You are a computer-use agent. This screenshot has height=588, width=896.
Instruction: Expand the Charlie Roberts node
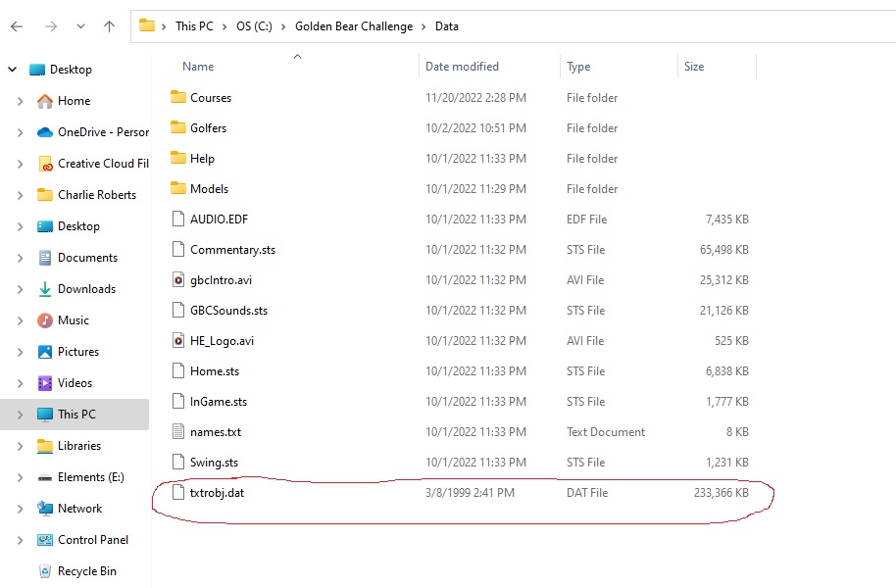(21, 195)
